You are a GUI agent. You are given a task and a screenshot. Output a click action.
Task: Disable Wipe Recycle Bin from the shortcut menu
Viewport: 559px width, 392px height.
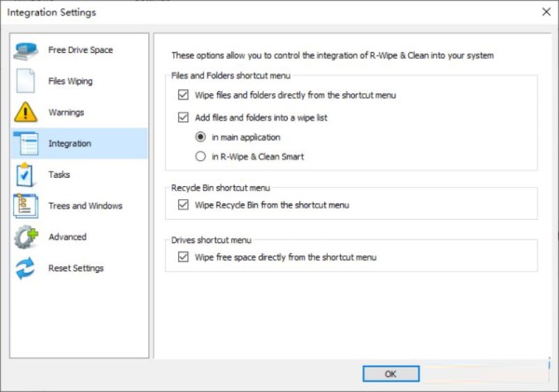[x=184, y=205]
